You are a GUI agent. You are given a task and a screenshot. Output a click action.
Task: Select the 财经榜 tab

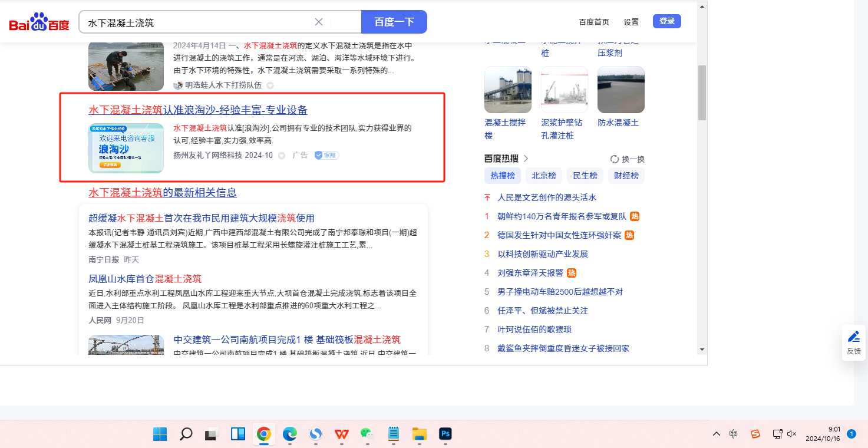pyautogui.click(x=626, y=176)
